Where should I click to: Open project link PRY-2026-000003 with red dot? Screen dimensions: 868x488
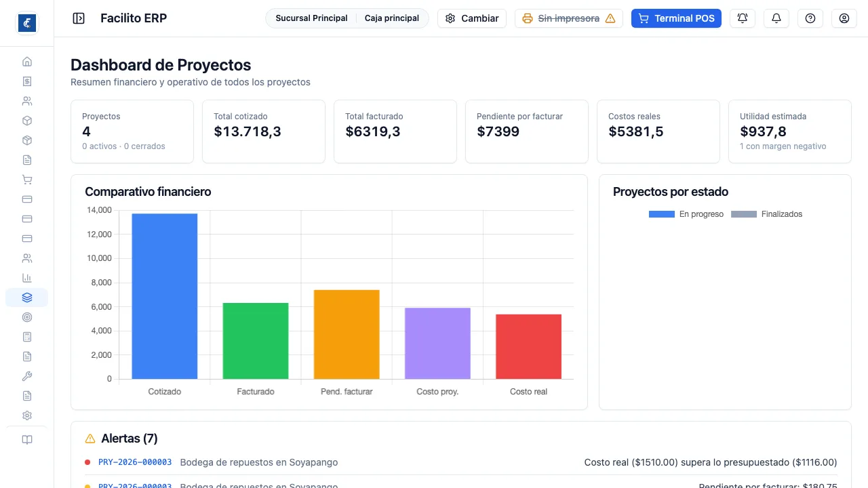135,462
